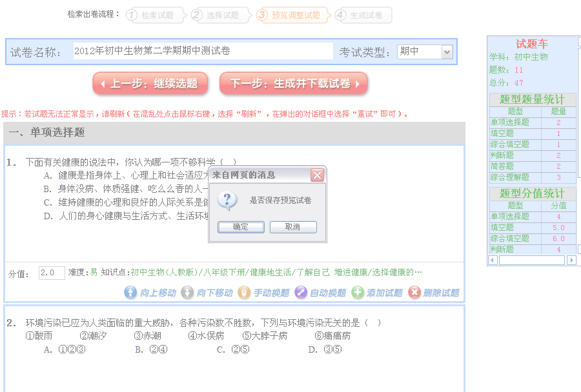Click the right arrow of cart horizontal scrollbar
The width and height of the screenshot is (581, 392).
[572, 260]
